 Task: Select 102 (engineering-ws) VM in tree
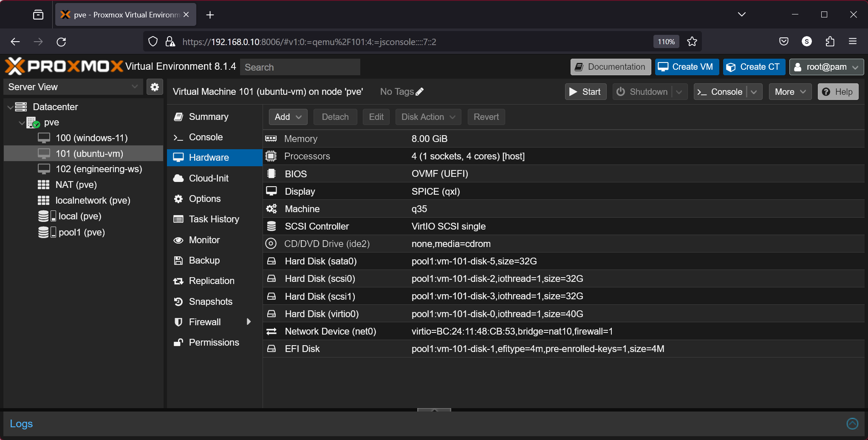[83, 169]
